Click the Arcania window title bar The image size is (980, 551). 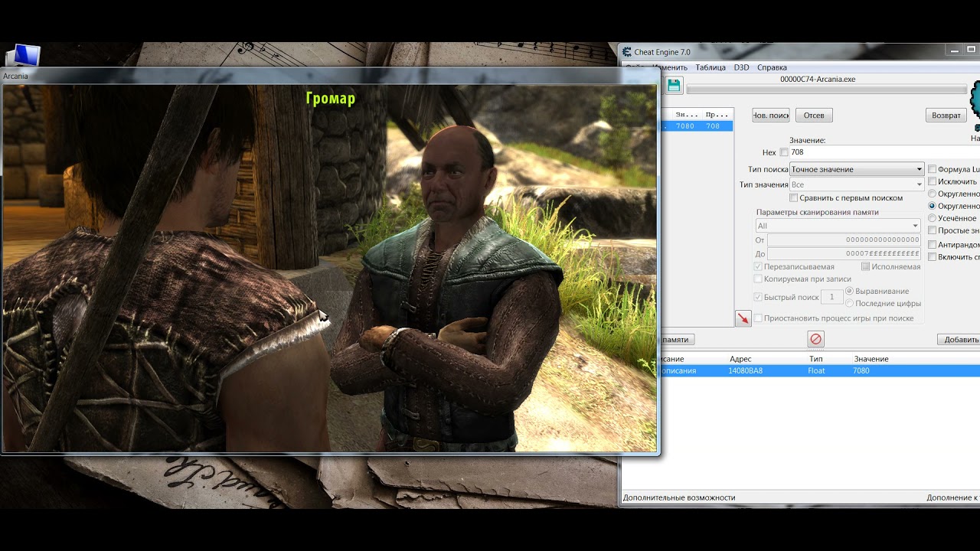[331, 76]
